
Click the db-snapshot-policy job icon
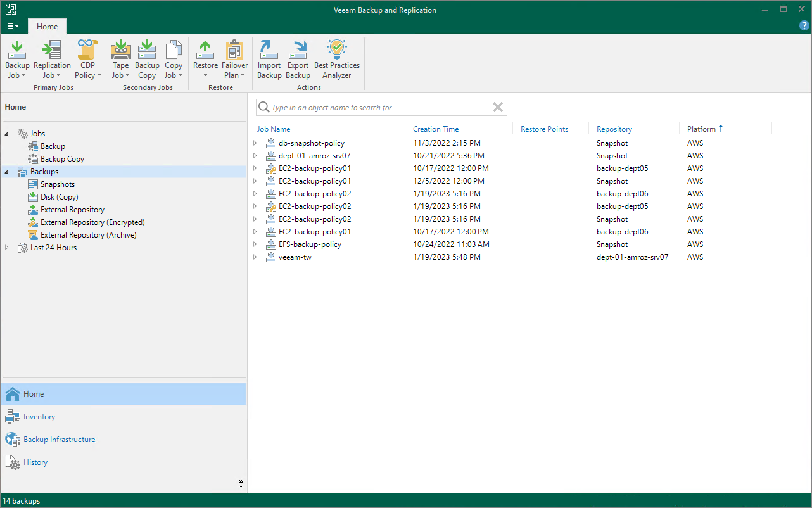coord(271,143)
